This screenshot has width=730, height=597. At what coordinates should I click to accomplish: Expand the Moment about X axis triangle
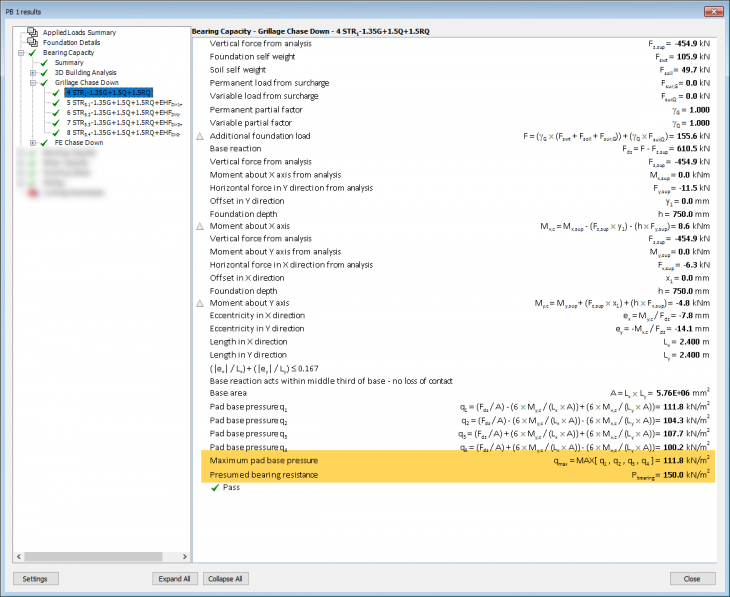tap(200, 227)
